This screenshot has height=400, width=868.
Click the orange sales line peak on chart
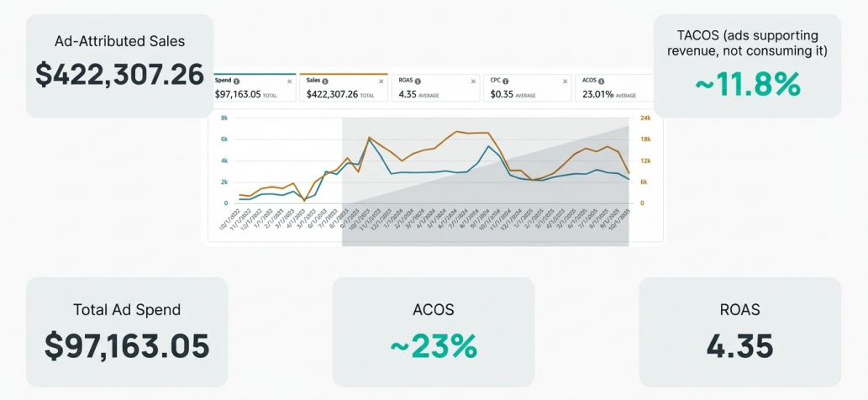(457, 132)
